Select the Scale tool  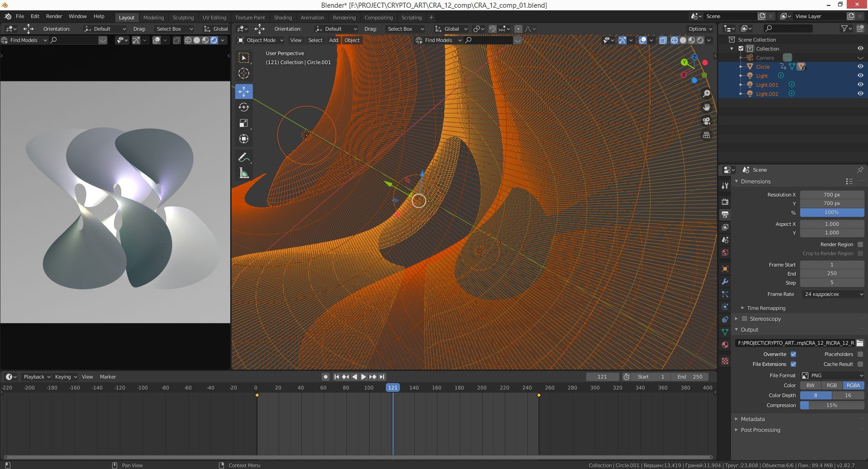244,123
